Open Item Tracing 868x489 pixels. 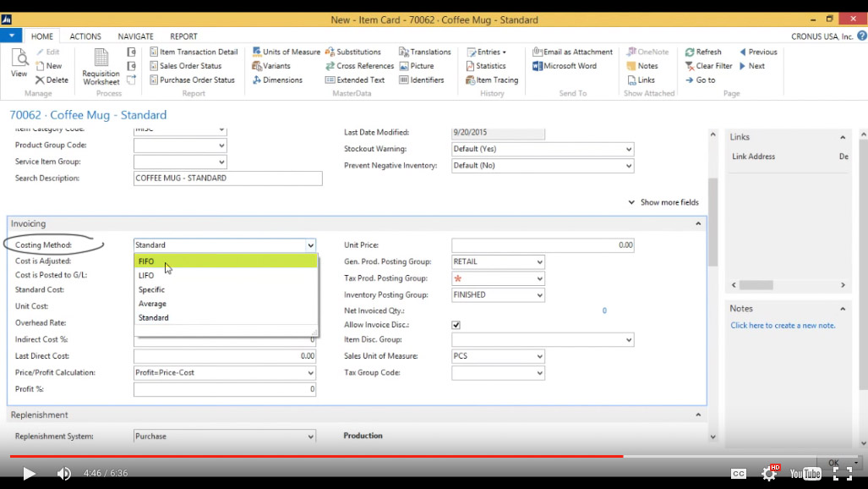(x=492, y=80)
